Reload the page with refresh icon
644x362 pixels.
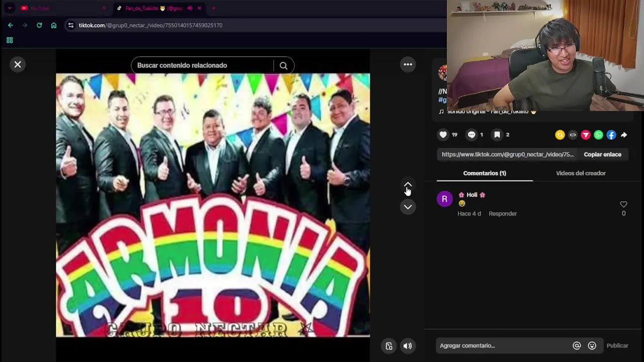39,25
